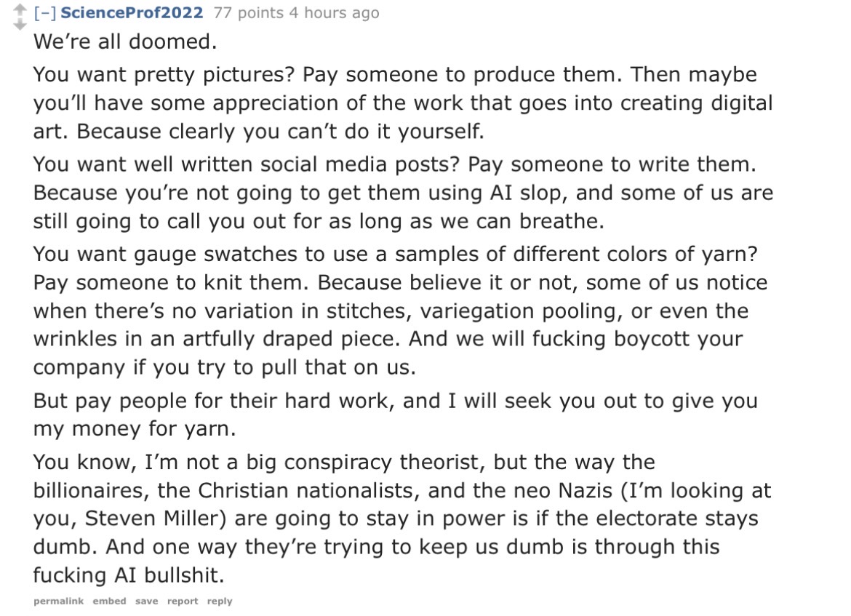Click the "You want pretty pictures?" paragraph
The width and height of the screenshot is (851, 616).
tap(403, 103)
